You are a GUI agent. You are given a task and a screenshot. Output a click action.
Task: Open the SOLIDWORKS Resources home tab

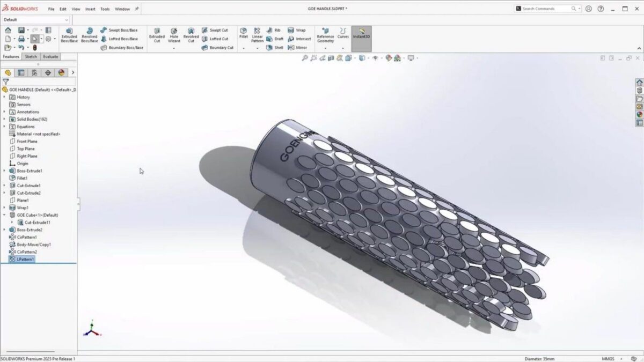[x=639, y=82]
